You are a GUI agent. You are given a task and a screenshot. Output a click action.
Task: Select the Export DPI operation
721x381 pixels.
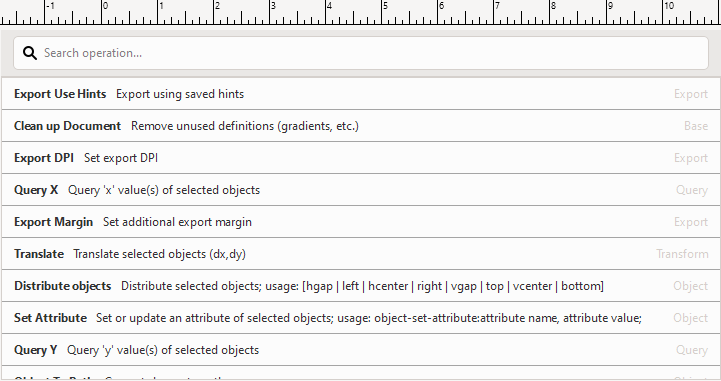click(361, 158)
